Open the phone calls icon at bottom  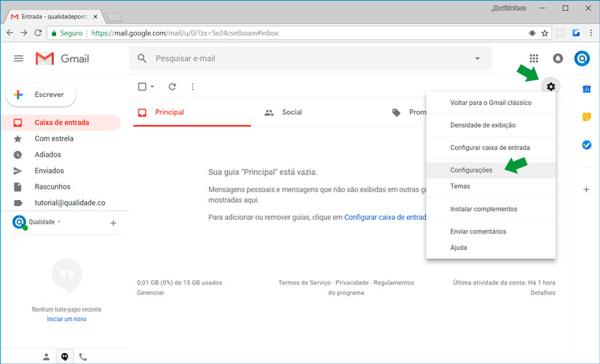pyautogui.click(x=83, y=357)
